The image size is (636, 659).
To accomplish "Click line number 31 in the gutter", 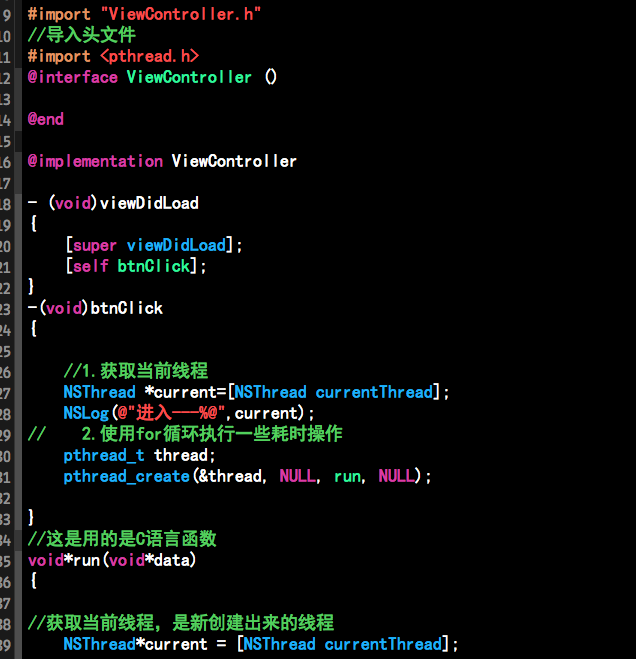I will click(x=5, y=477).
